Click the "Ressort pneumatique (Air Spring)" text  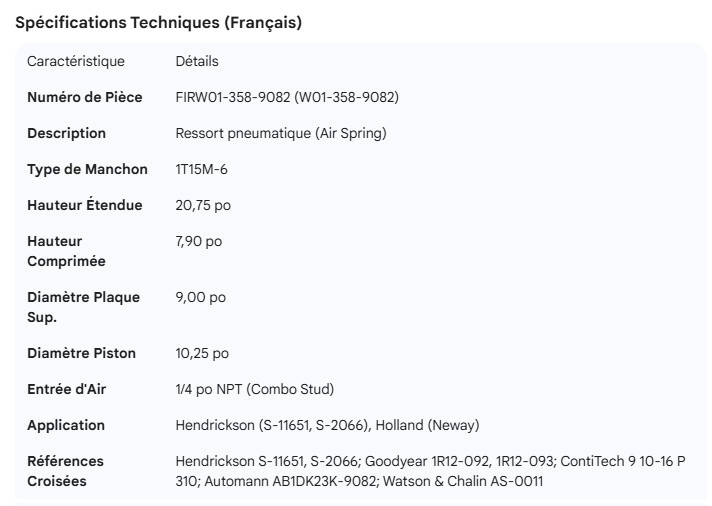point(280,133)
